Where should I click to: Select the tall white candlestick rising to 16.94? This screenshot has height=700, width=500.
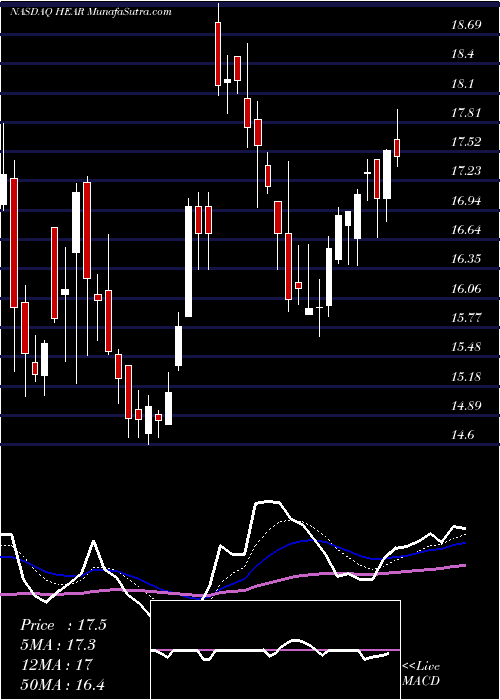click(188, 261)
